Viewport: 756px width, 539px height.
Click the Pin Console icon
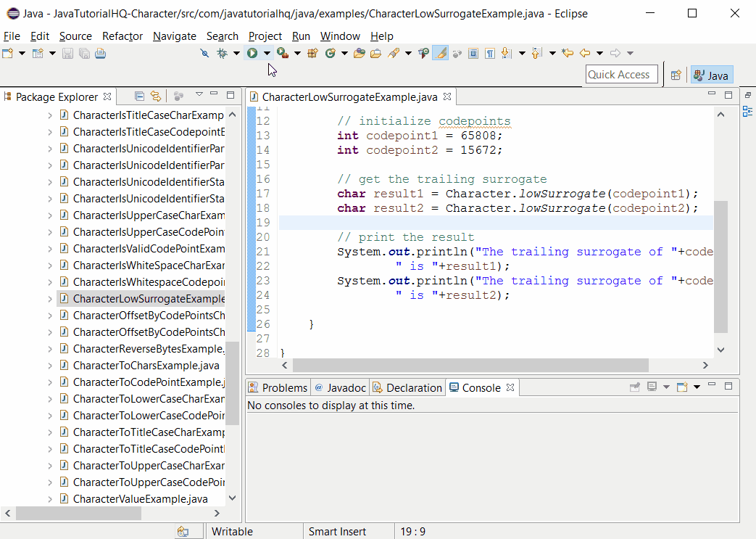click(x=635, y=387)
